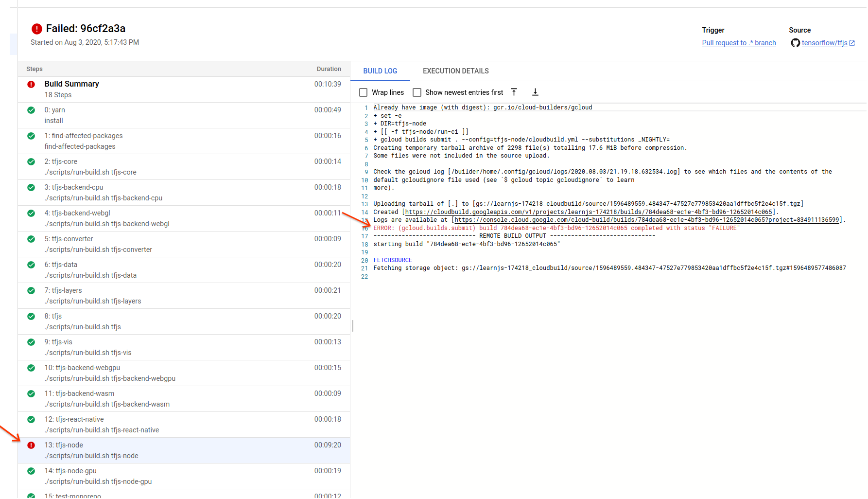
Task: Click the error icon for Build Summary
Action: point(31,84)
